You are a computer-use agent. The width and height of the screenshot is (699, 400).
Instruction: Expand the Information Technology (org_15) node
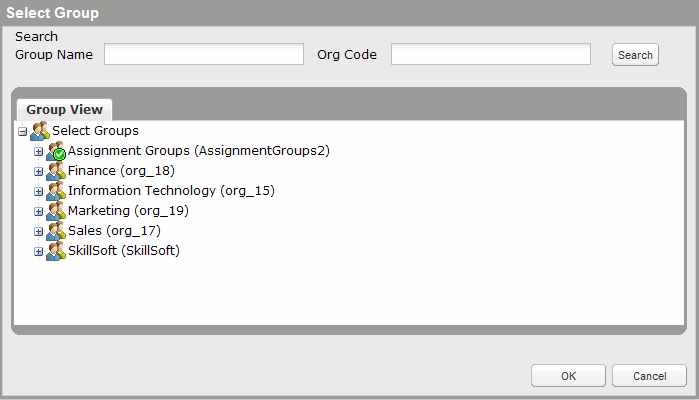click(38, 192)
